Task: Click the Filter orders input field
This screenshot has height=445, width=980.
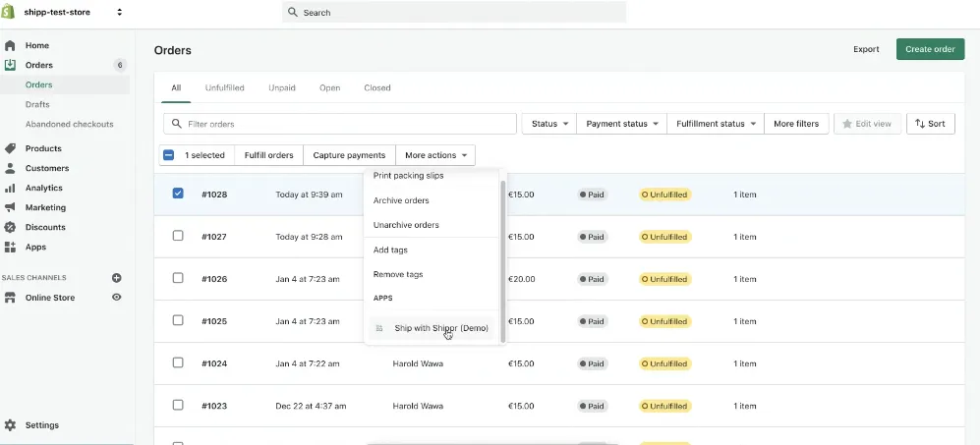Action: (340, 124)
